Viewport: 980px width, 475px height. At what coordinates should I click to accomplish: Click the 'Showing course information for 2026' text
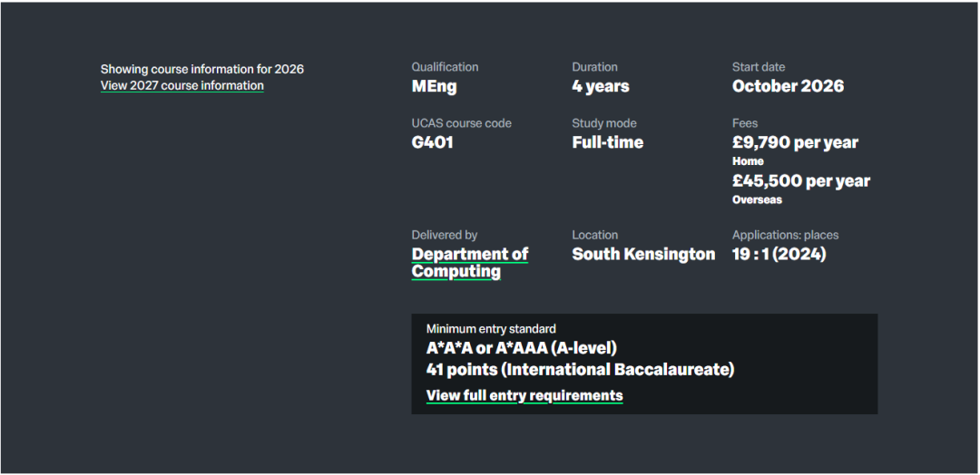click(x=201, y=69)
